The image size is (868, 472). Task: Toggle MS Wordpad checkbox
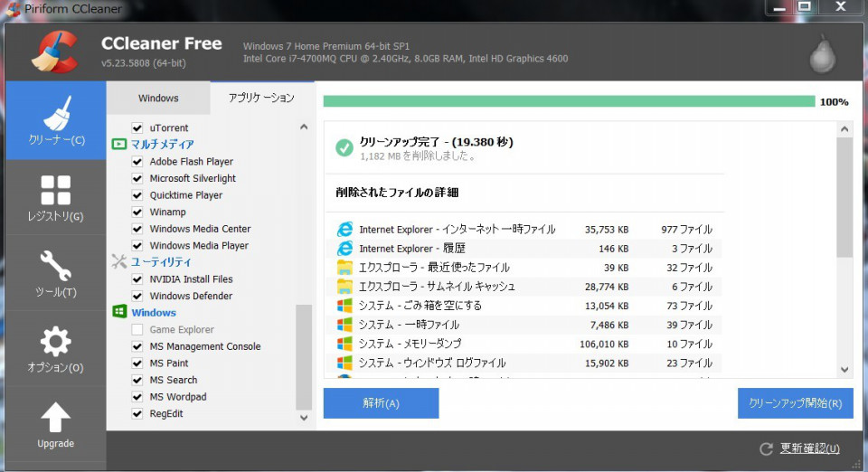(x=137, y=397)
